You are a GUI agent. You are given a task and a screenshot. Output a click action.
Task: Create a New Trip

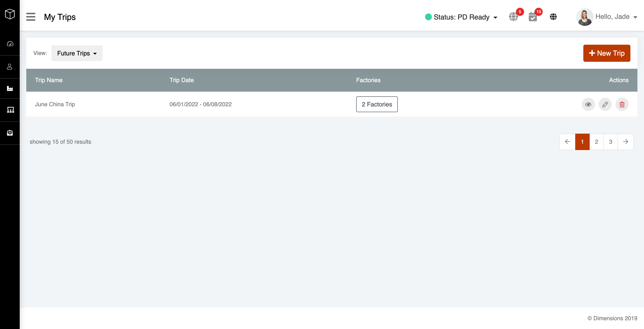pos(607,53)
